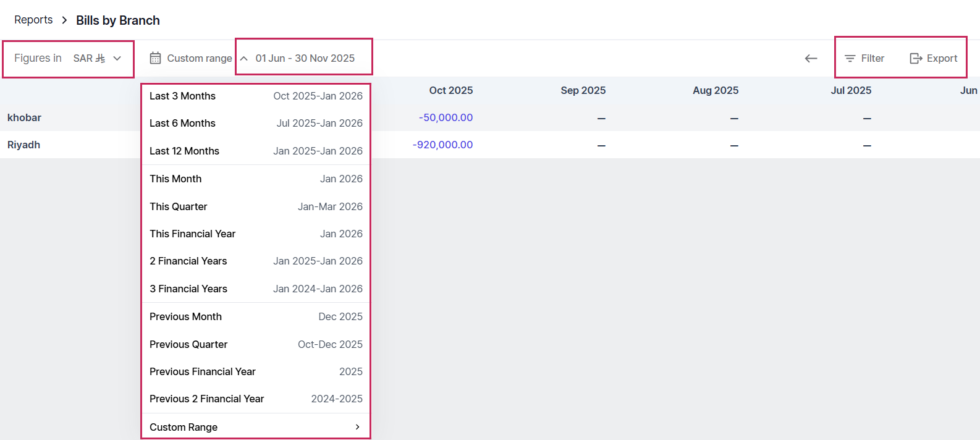Screen dimensions: 980x440
Task: Collapse the date range dropdown caret
Action: (244, 59)
